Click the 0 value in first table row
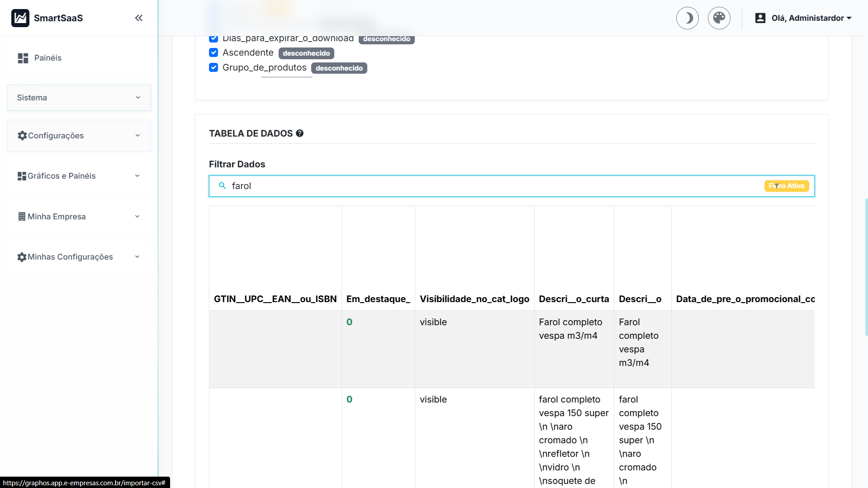This screenshot has width=868, height=488. click(x=349, y=322)
